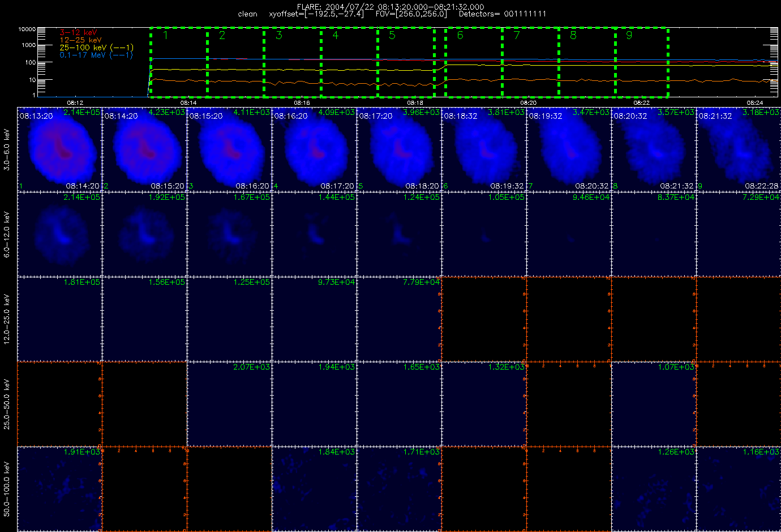Open the 6.0-12.0 keV image labeled 1.24E+05
Image resolution: width=781 pixels, height=532 pixels.
(399, 234)
